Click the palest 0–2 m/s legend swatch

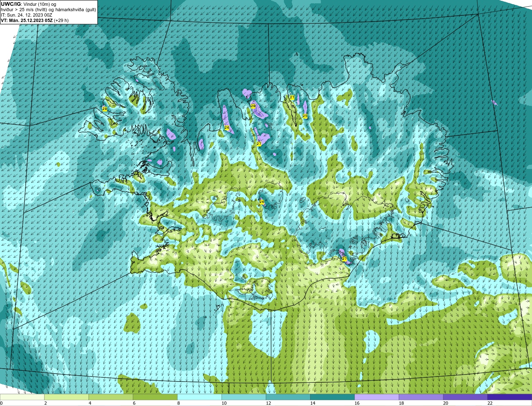(x=22, y=397)
